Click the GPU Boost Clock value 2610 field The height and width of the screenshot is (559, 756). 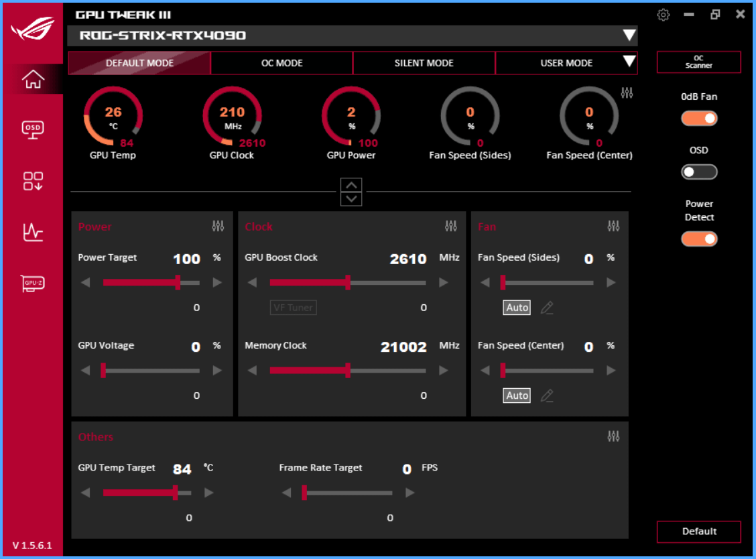click(x=408, y=259)
